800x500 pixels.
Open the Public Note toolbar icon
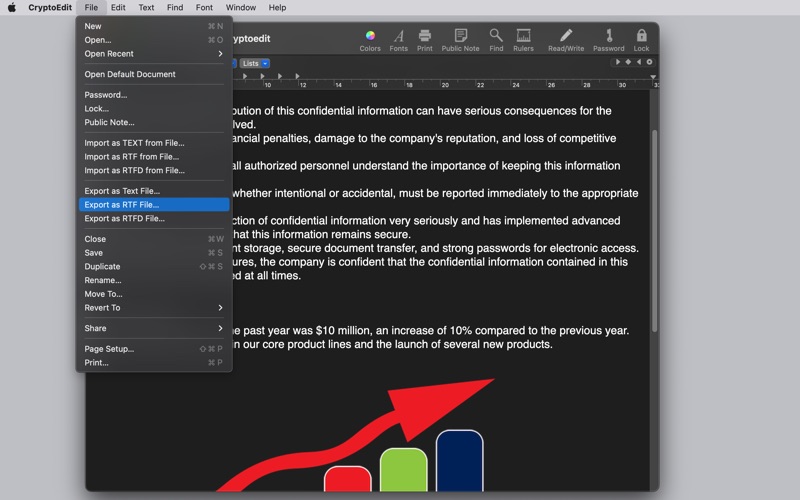460,40
